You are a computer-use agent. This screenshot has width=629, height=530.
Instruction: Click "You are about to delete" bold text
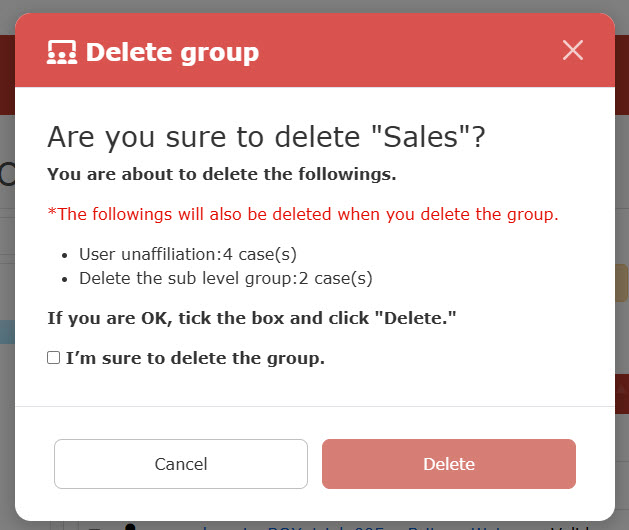pos(222,174)
